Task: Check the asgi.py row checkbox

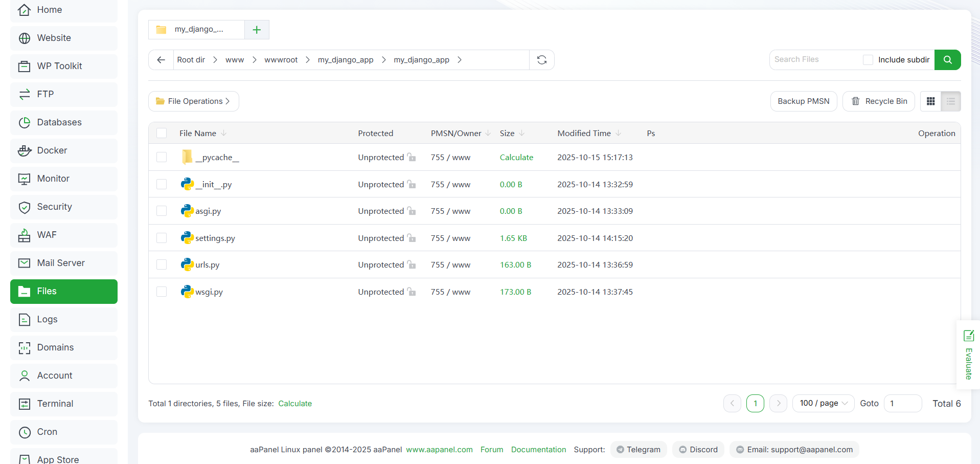Action: coord(162,211)
